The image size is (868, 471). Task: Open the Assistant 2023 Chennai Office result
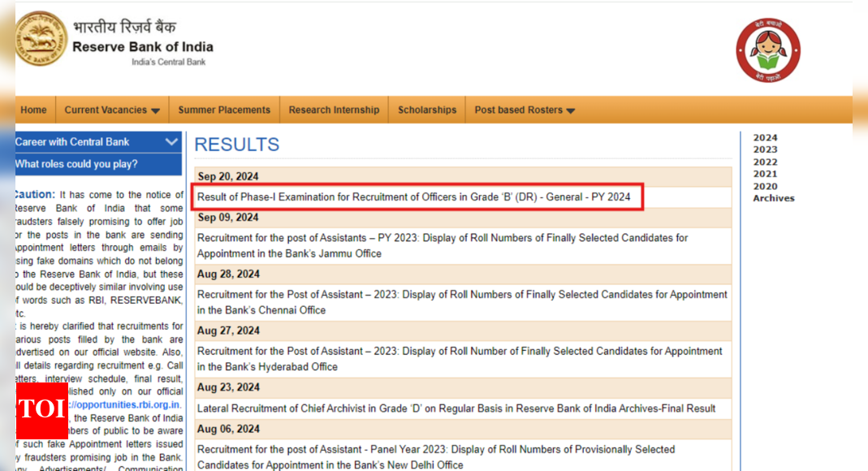(x=462, y=302)
